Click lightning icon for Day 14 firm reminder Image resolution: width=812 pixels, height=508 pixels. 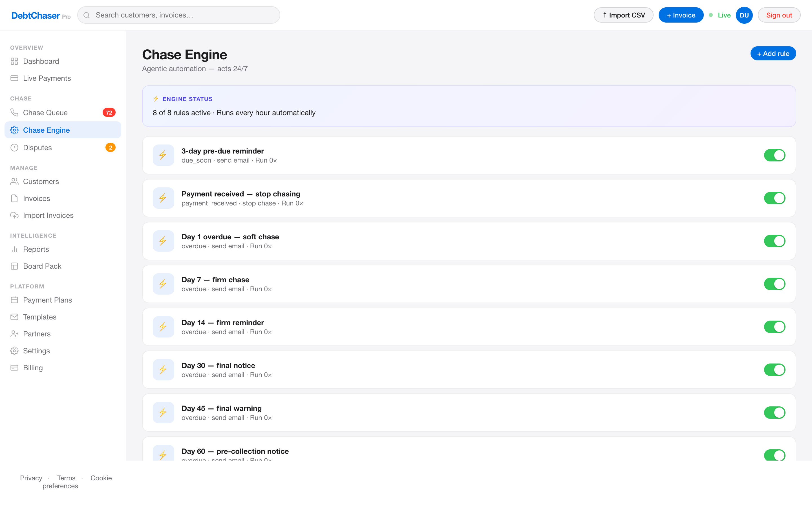(164, 327)
